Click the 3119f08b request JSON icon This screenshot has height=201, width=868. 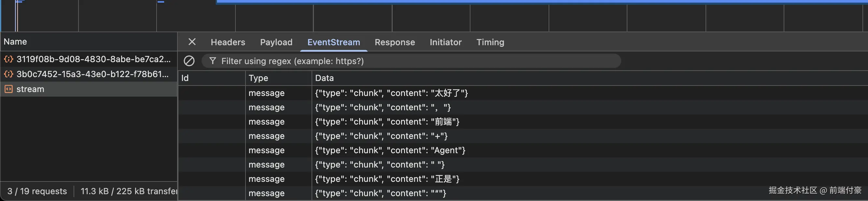8,59
